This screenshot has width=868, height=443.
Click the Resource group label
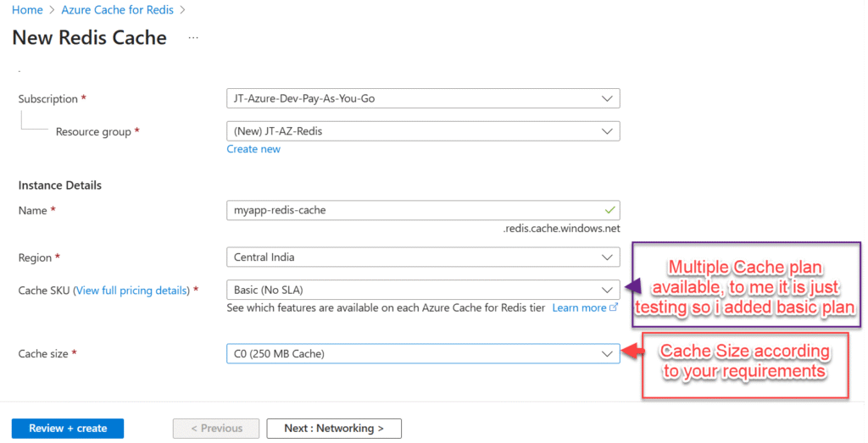[93, 131]
